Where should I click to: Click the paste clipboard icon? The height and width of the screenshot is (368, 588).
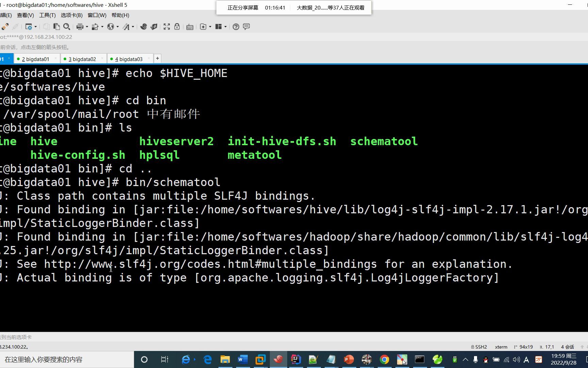tap(56, 27)
